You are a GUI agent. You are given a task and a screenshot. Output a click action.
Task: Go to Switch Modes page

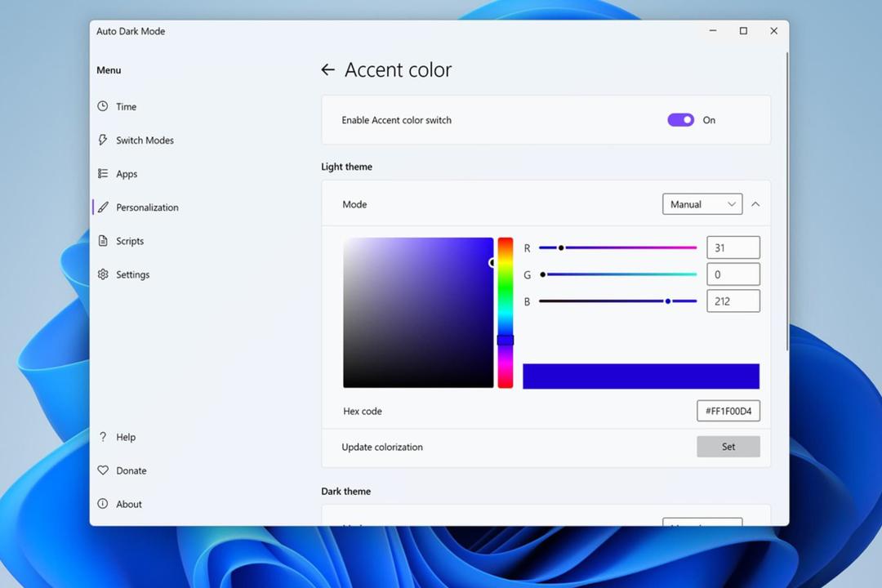(145, 140)
